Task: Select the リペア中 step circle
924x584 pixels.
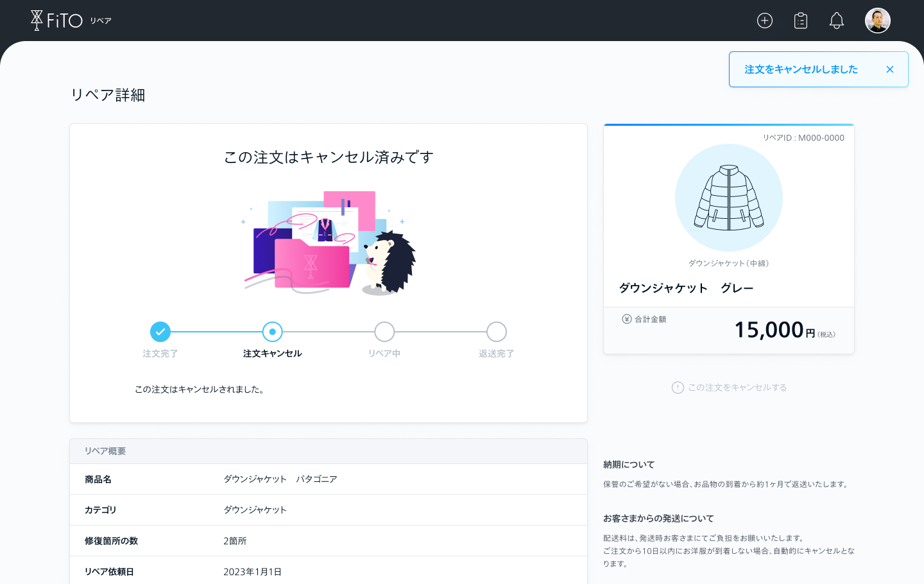Action: pyautogui.click(x=384, y=332)
